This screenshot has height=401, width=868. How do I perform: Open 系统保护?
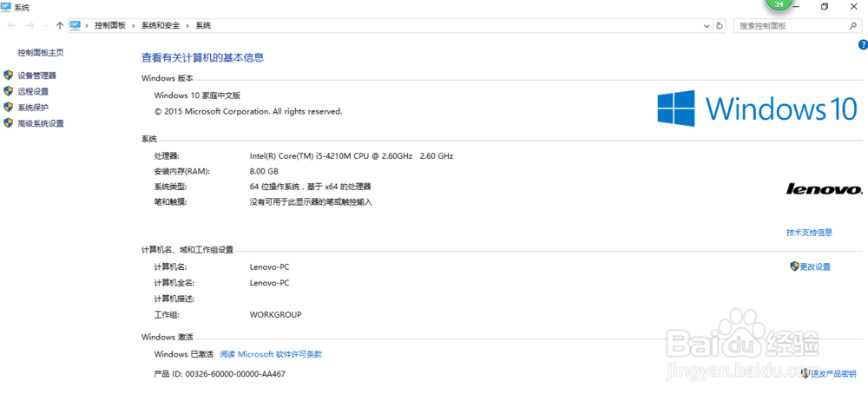33,108
